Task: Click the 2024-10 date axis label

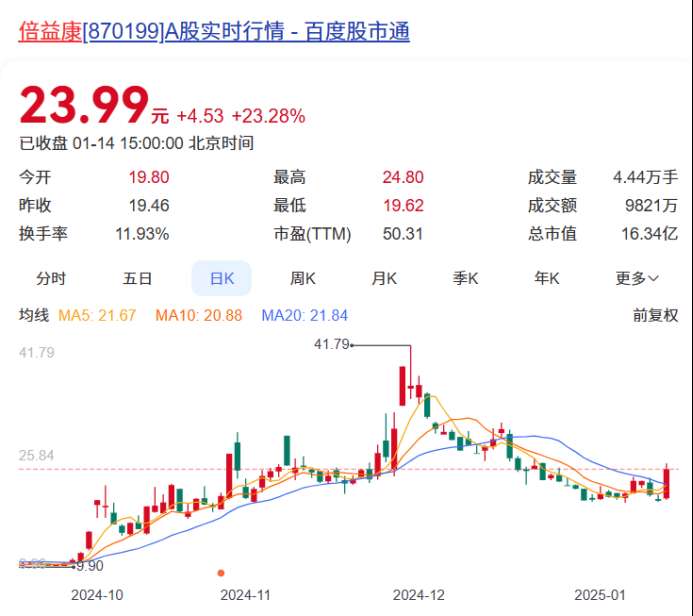Action: [97, 595]
